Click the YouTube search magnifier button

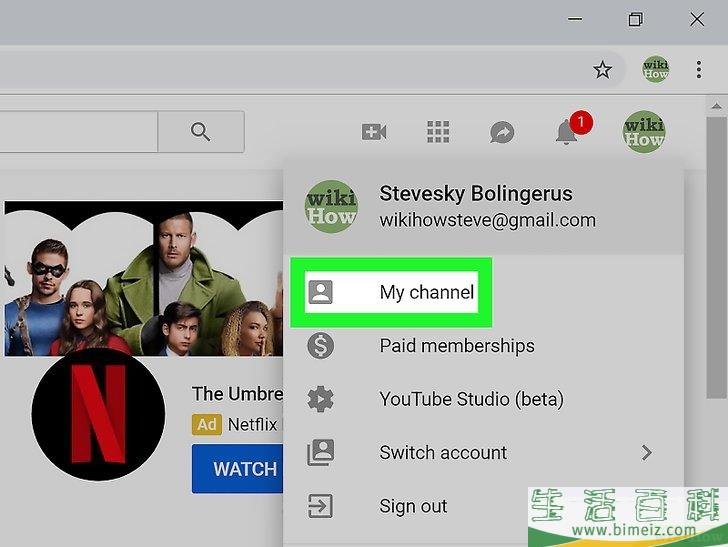[x=201, y=132]
